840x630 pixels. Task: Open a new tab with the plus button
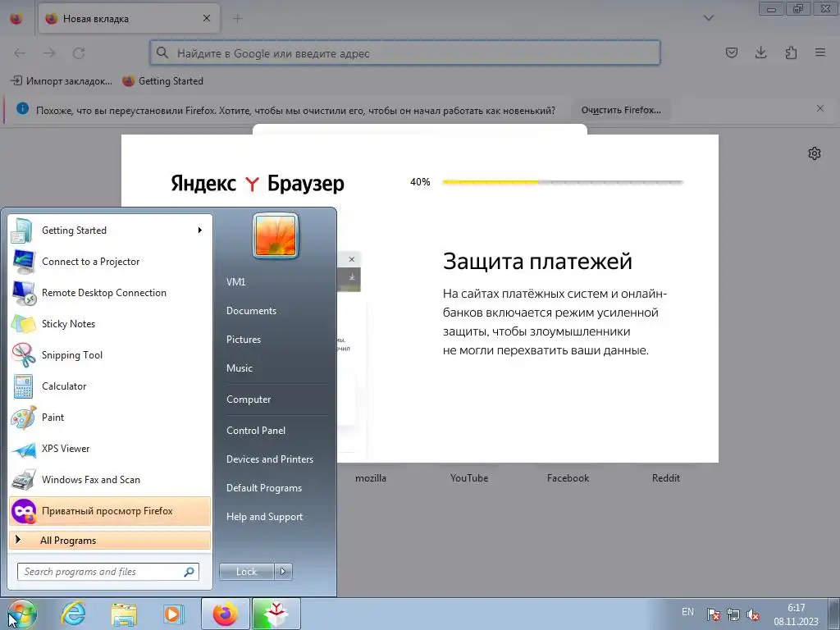point(237,19)
